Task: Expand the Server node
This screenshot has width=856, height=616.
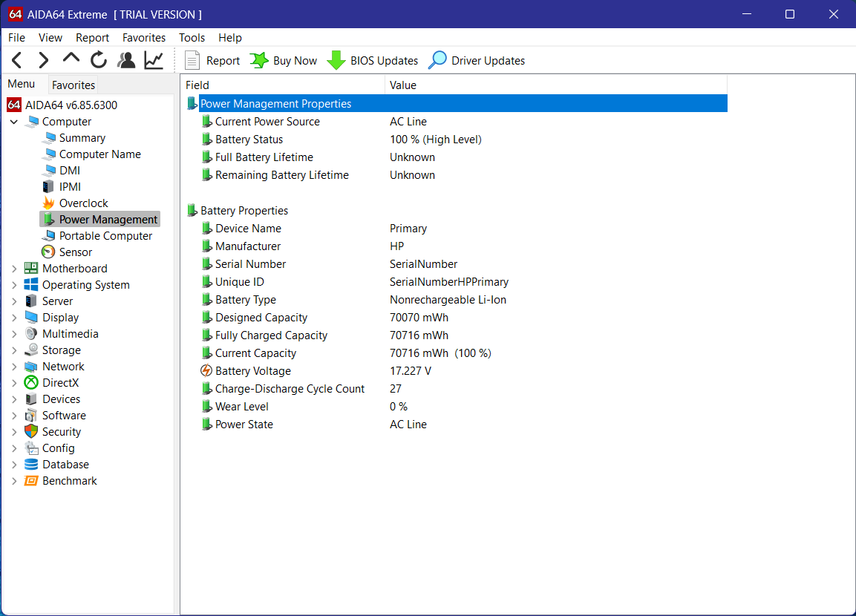Action: (14, 301)
